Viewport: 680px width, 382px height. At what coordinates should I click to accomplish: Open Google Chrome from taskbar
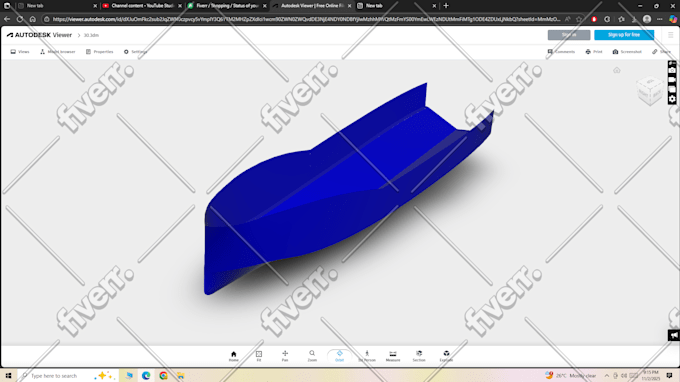(x=163, y=375)
